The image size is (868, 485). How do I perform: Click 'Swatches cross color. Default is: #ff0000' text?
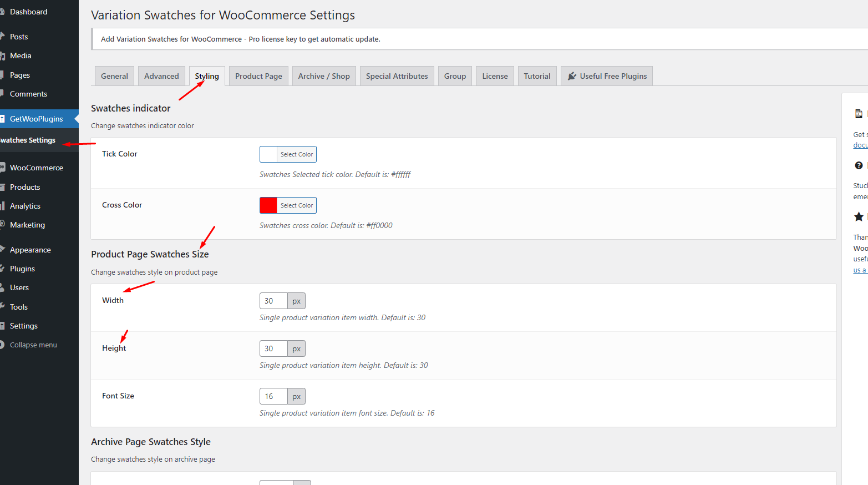coord(326,225)
